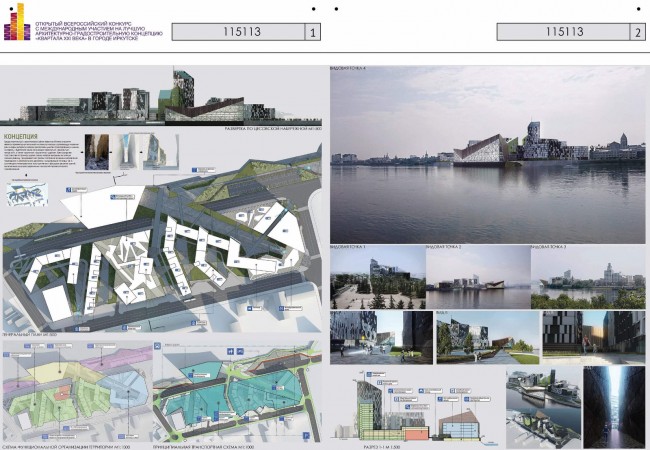The image size is (650, 450).
Task: Click the orange block in the section drawing
Action: pyautogui.click(x=416, y=433)
